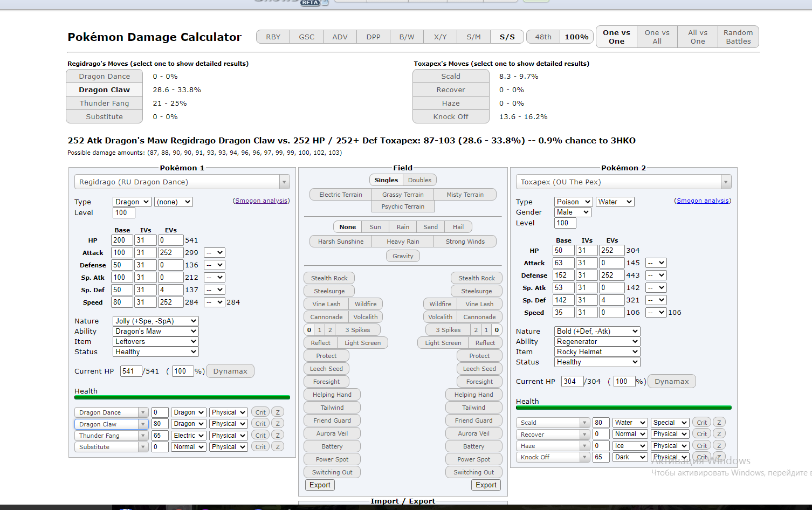Toggle Z-move for Thunder Fang
The height and width of the screenshot is (510, 812).
coord(278,436)
